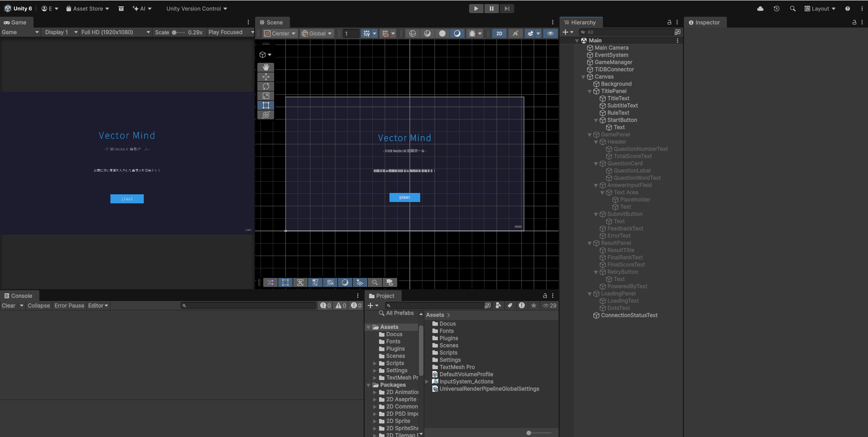Select the Scale tool

point(266,96)
